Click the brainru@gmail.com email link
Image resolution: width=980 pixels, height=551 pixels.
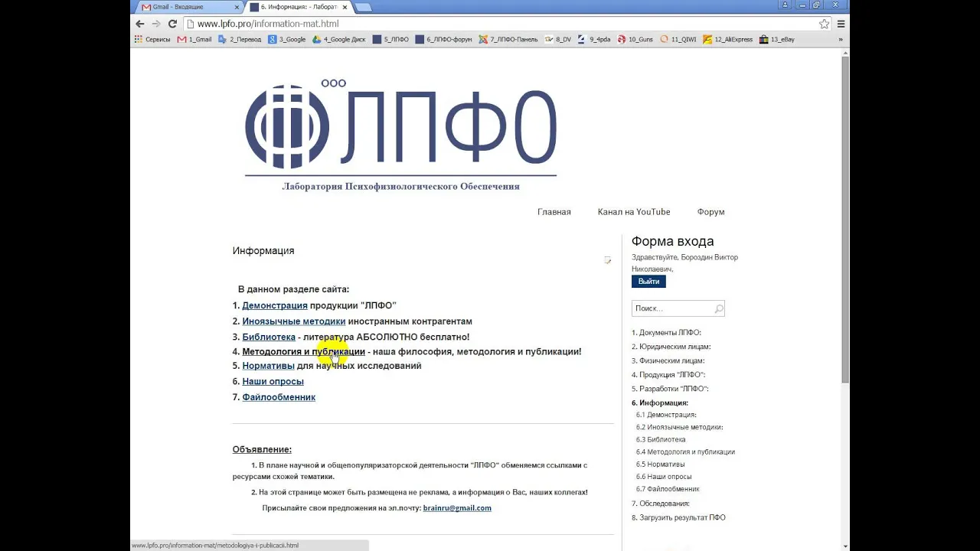click(x=457, y=508)
